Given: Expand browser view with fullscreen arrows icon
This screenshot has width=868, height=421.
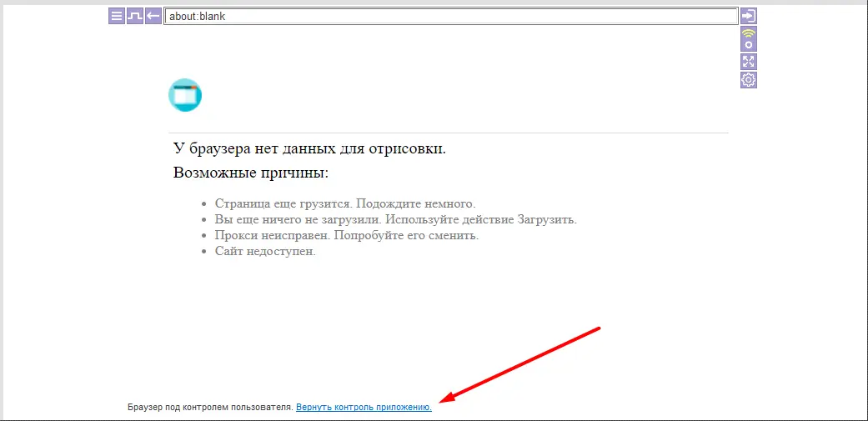Looking at the screenshot, I should [749, 62].
